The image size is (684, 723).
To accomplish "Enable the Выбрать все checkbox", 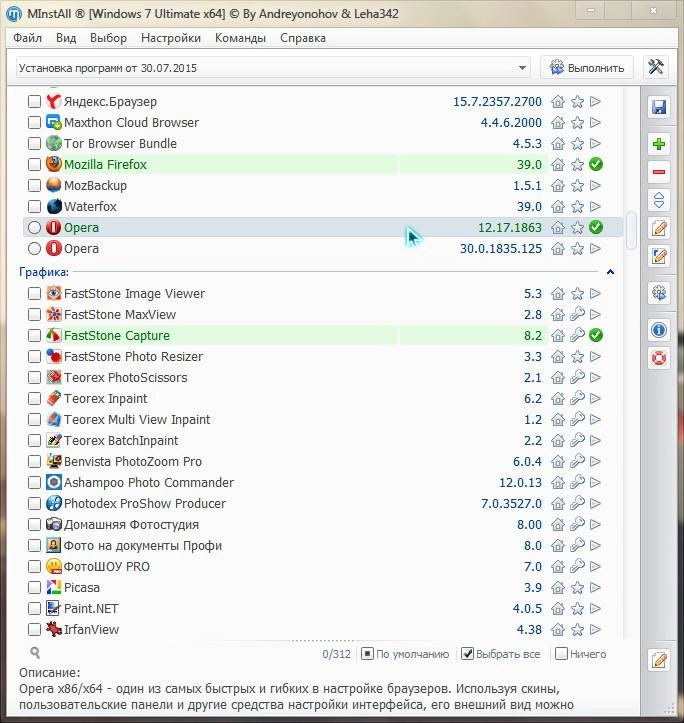I will tap(467, 654).
